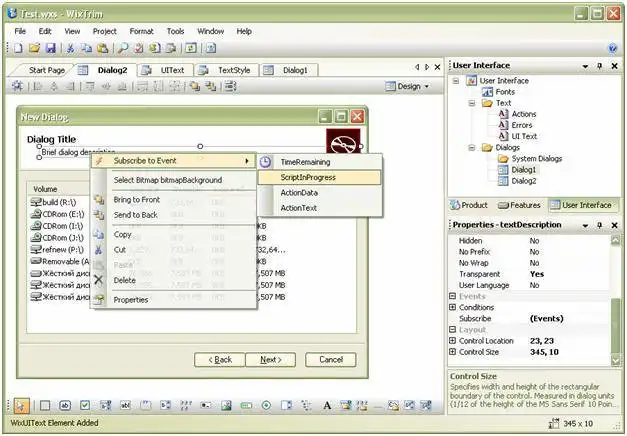Select Dialog2 in the User Interface tree
The width and height of the screenshot is (627, 436).
pos(524,181)
